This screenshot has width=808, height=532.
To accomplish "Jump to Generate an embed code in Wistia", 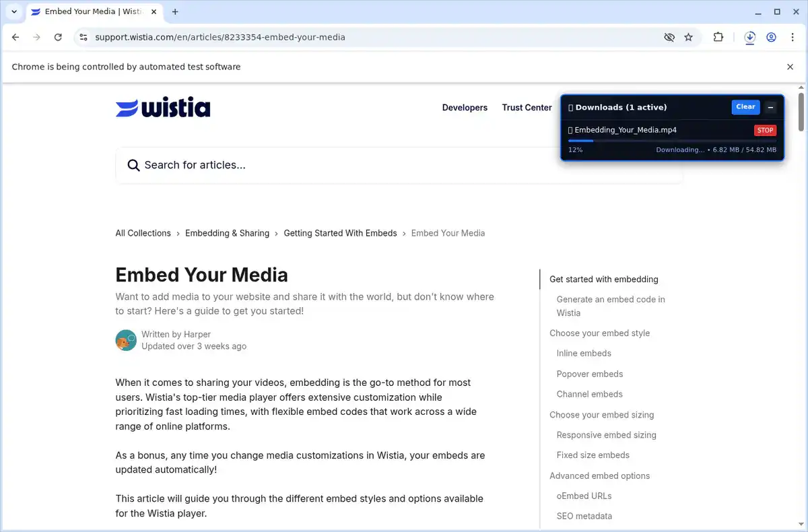I will [611, 306].
